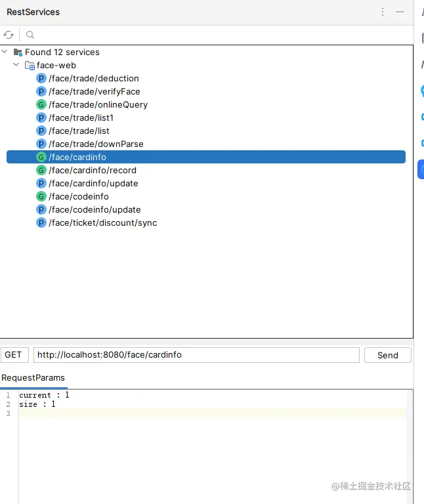Click the refresh services icon

tap(9, 35)
